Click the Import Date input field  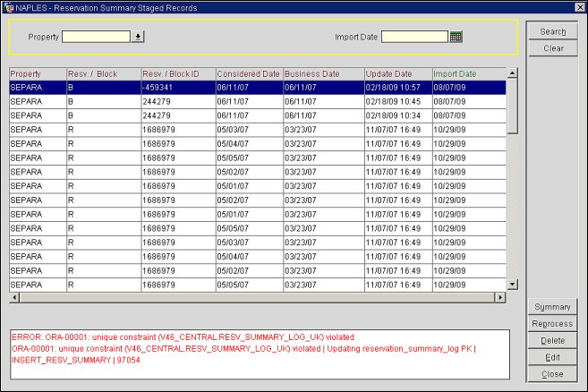coord(414,37)
